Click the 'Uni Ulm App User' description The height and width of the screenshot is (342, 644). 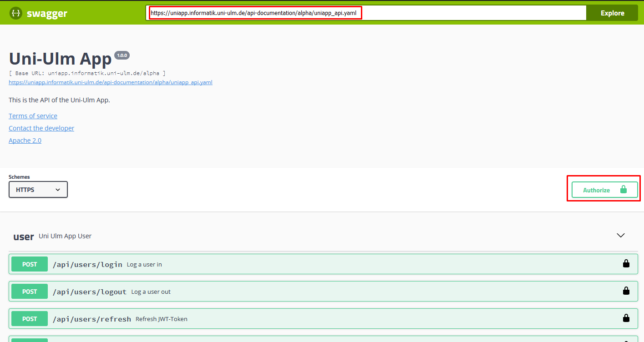tap(65, 236)
